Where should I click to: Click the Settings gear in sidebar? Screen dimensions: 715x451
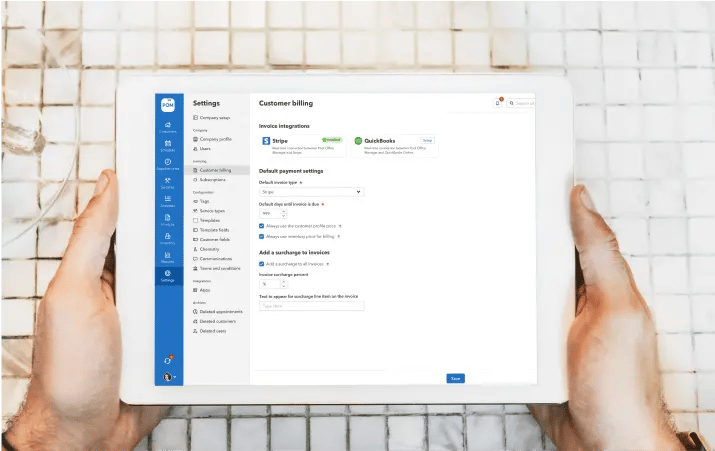[x=167, y=274]
